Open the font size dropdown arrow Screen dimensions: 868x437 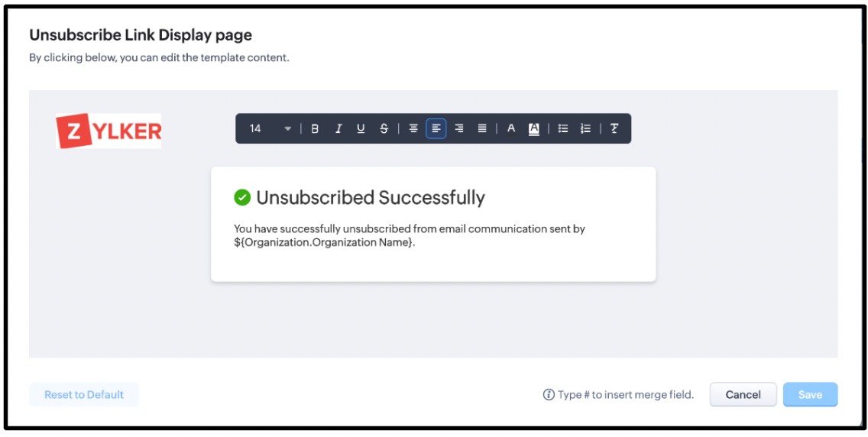[x=288, y=128]
